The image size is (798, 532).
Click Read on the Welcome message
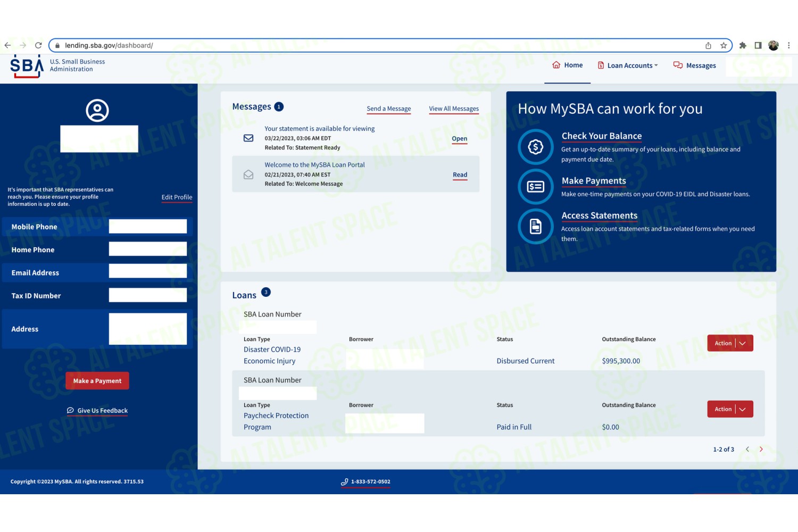pos(460,175)
